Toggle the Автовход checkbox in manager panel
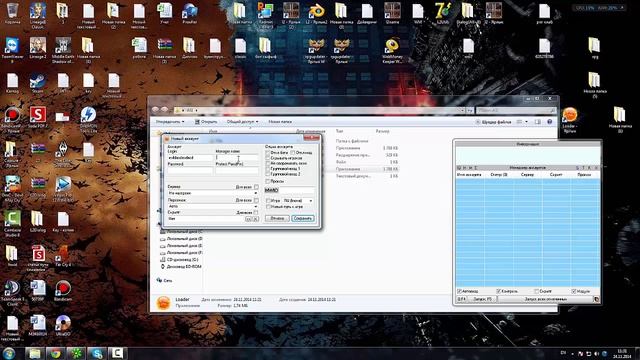This screenshot has width=640, height=360. [460, 291]
